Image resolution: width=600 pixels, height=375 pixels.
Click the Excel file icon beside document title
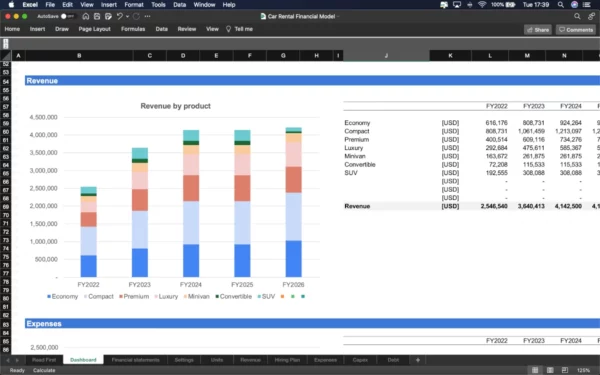click(x=263, y=16)
